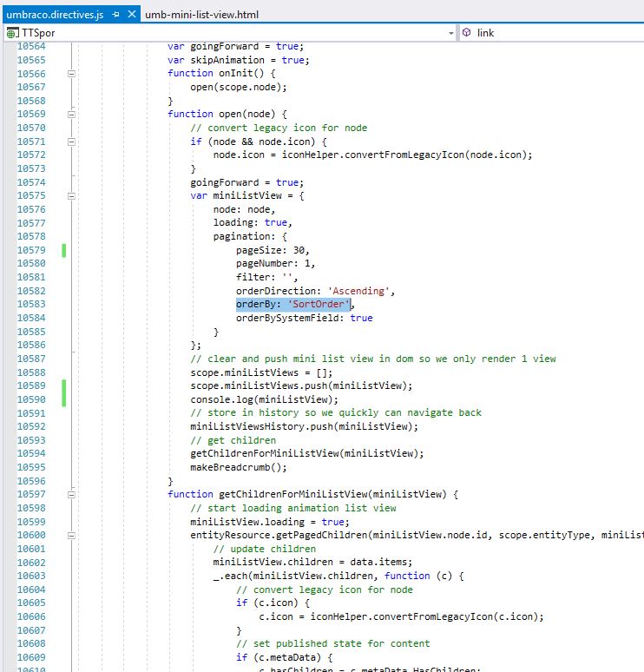Click makeBreadcrumb() call
The width and height of the screenshot is (644, 672).
tap(239, 467)
